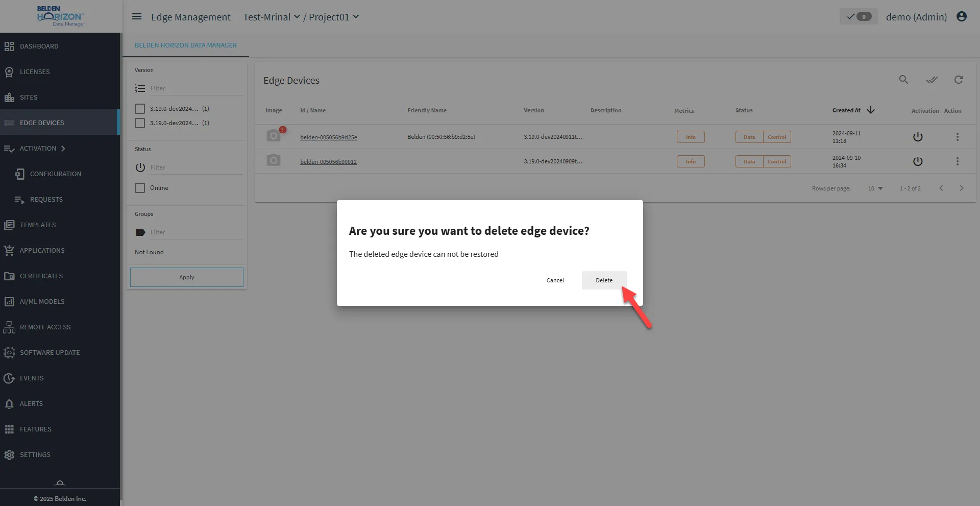This screenshot has height=506, width=980.
Task: Click power icon for belden-005056b9d25e
Action: [918, 137]
